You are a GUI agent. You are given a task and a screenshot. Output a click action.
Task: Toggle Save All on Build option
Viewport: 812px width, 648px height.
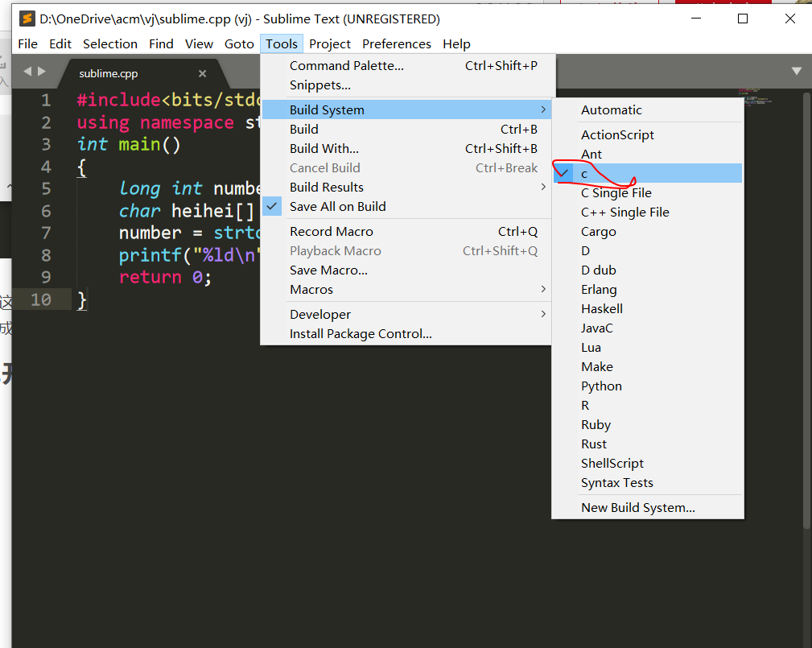[x=406, y=207]
